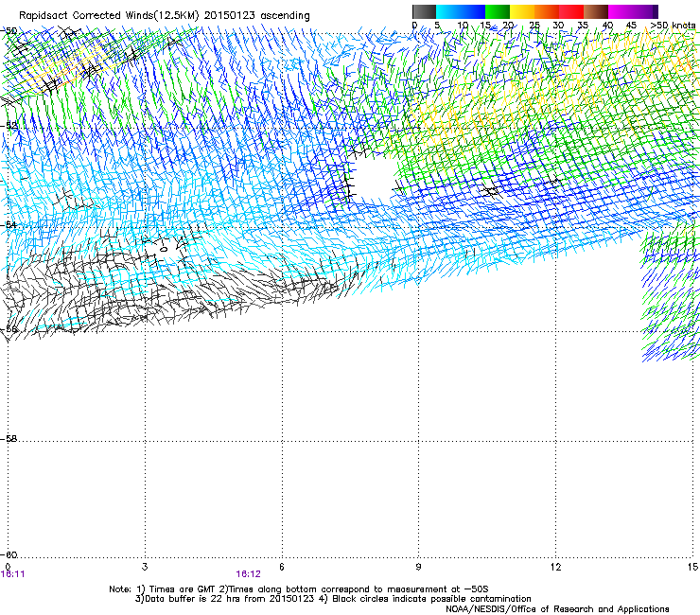Click the '-58' latitude axis label
This screenshot has height=615, width=700.
click(x=9, y=439)
